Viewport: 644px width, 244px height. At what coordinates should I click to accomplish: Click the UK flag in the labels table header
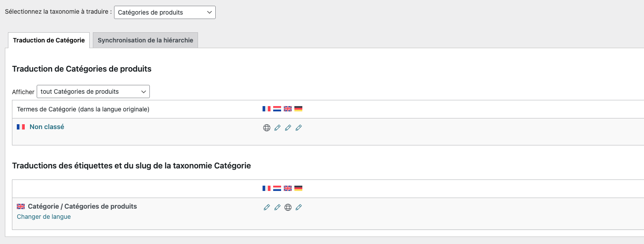click(288, 188)
